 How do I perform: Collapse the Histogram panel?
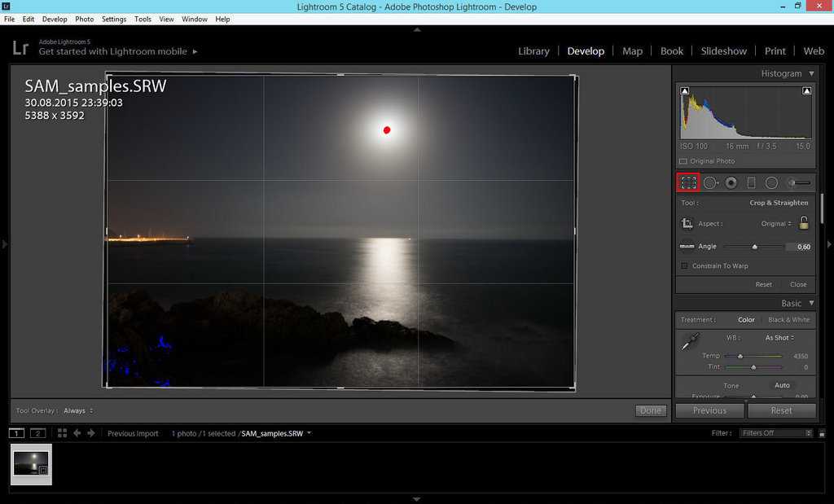[811, 73]
